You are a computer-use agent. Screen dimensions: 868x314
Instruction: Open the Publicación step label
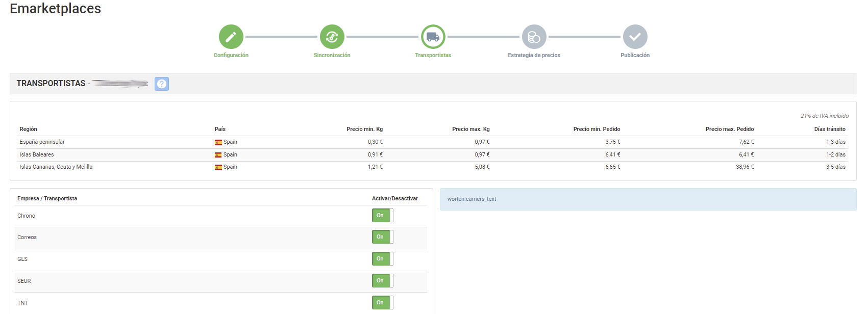tap(635, 55)
